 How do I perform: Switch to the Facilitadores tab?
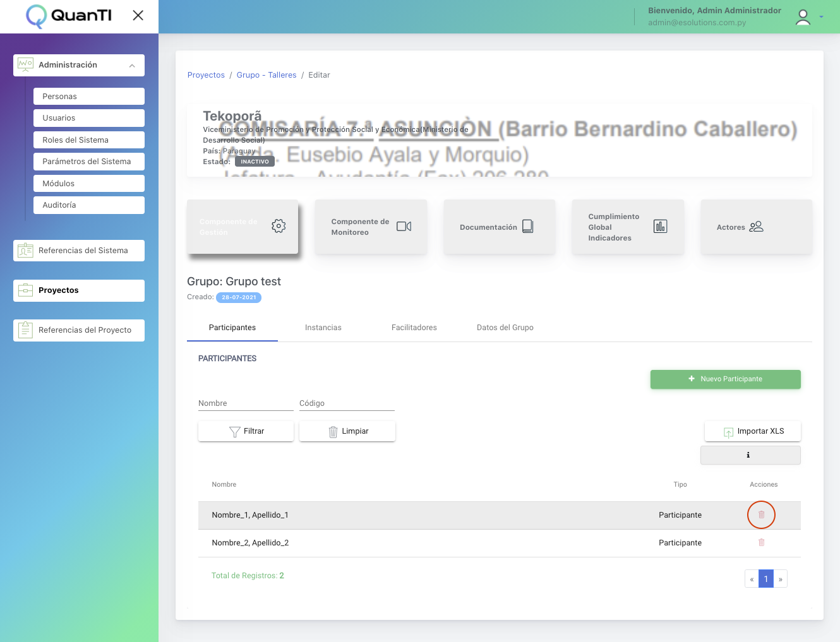click(x=414, y=328)
